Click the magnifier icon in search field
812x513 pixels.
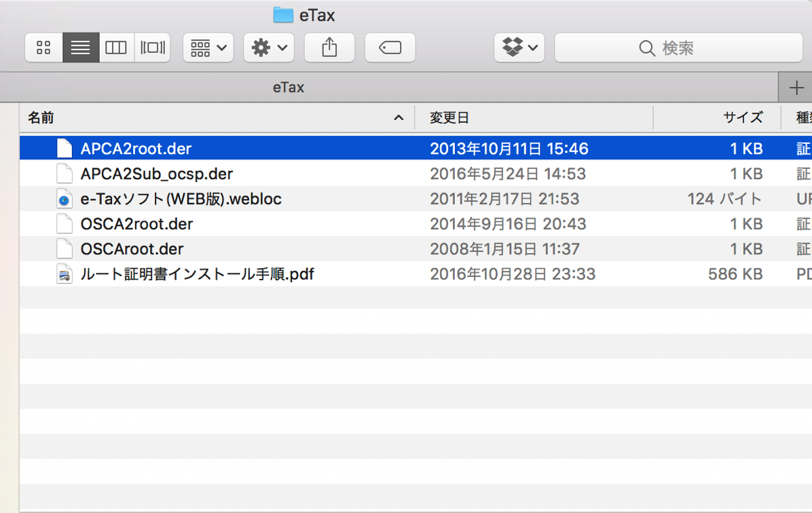click(x=646, y=48)
